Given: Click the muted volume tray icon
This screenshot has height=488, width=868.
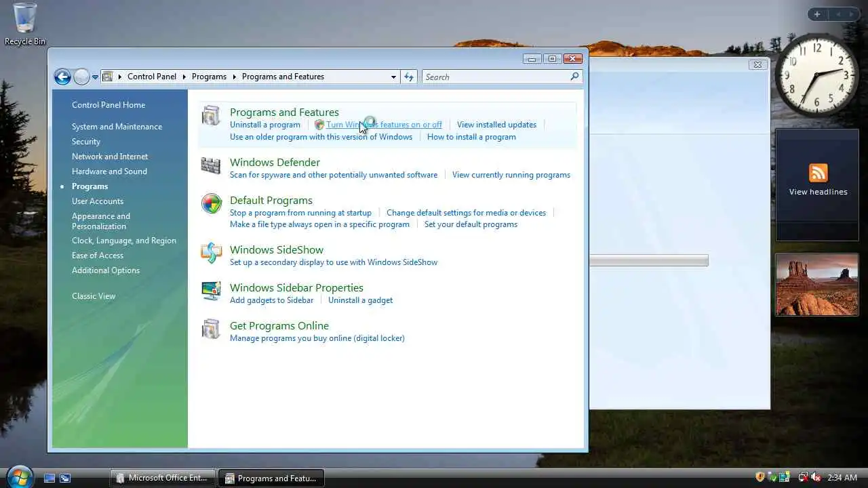Looking at the screenshot, I should (x=816, y=477).
